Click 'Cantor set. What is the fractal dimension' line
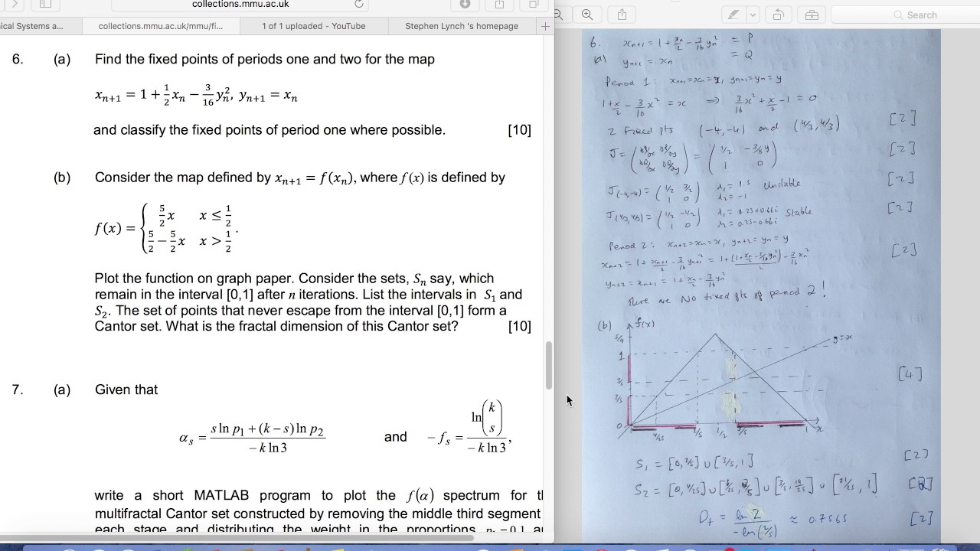This screenshot has height=551, width=980. point(276,326)
